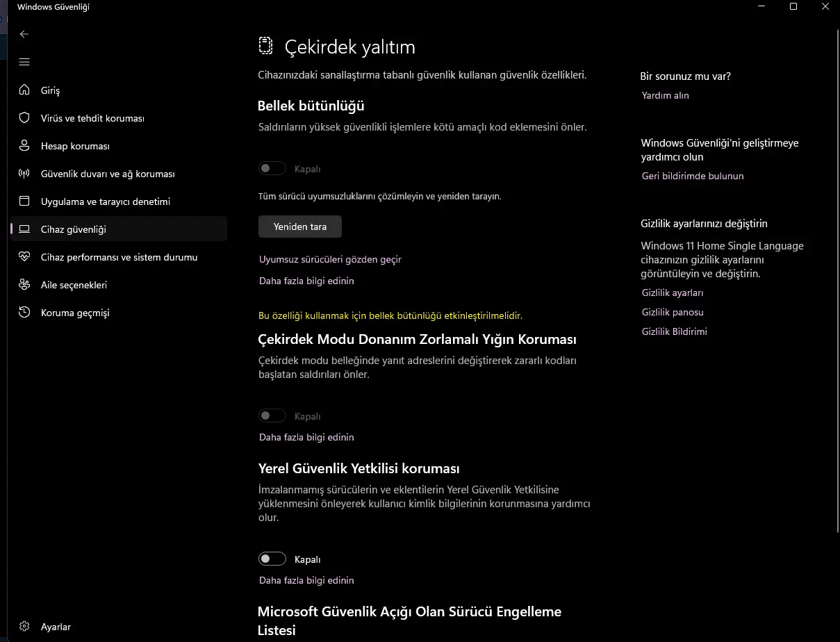Open the Geri bildirimde bulunun link
This screenshot has height=642, width=840.
[x=693, y=176]
